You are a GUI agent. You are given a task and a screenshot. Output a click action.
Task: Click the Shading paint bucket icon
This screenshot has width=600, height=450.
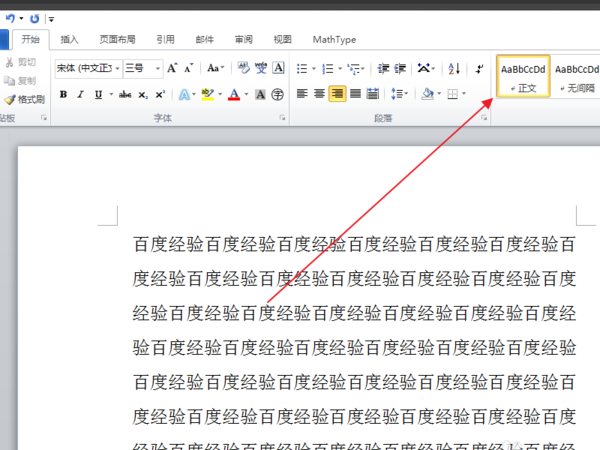tap(427, 94)
